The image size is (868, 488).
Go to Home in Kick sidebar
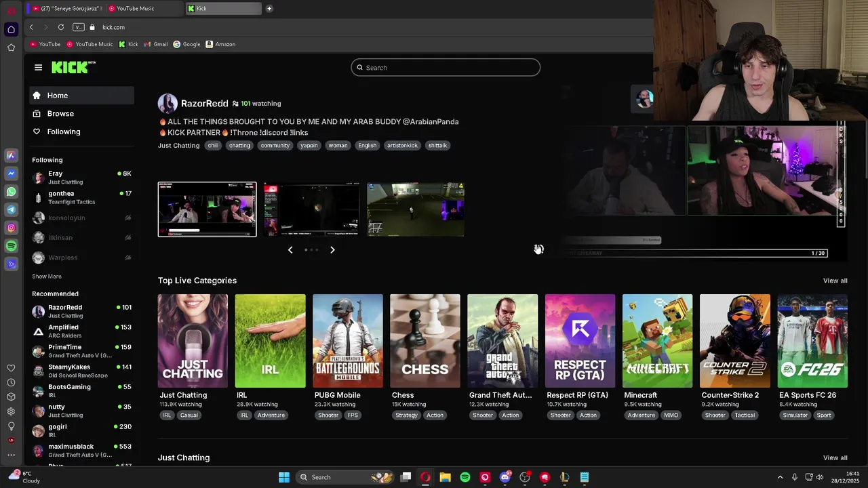pos(81,96)
